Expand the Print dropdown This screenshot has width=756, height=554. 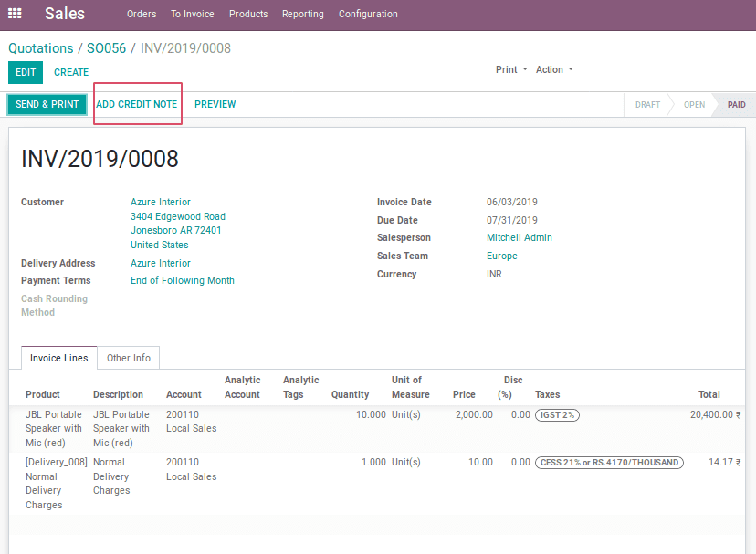511,70
